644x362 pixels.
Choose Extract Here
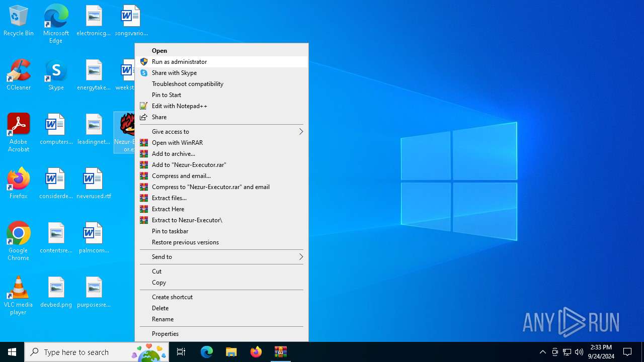pyautogui.click(x=221, y=209)
